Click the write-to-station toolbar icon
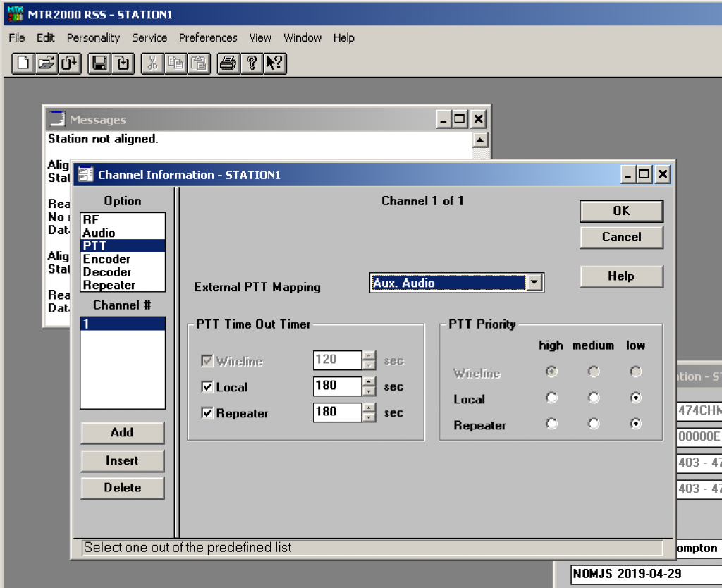 [x=123, y=63]
